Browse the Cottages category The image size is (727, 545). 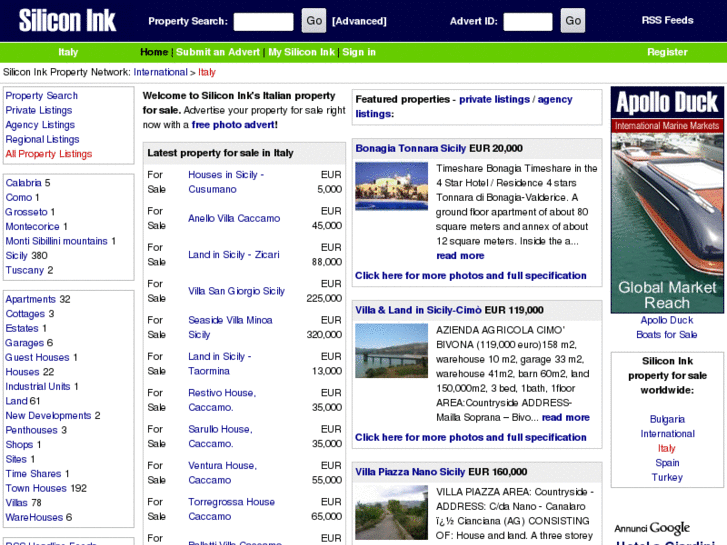click(25, 314)
